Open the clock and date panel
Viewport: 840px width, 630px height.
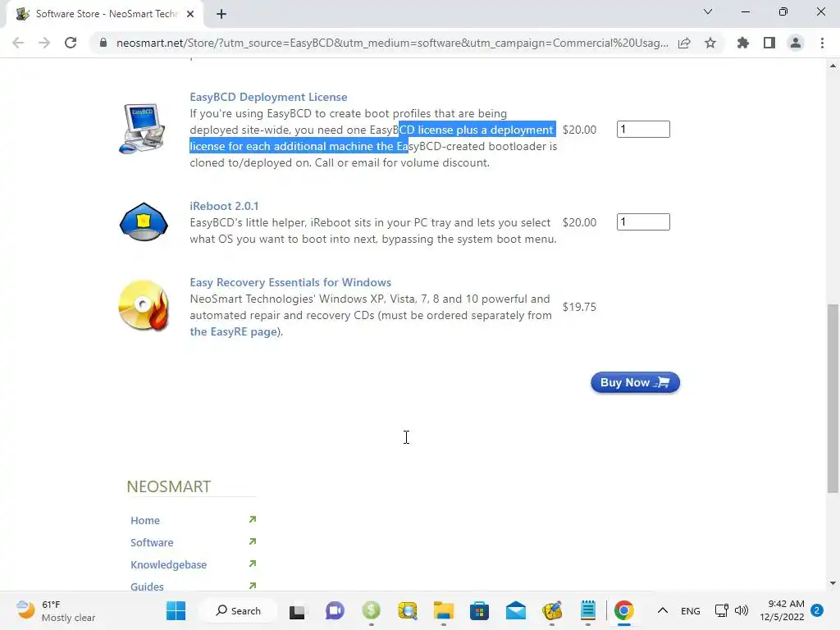[782, 610]
